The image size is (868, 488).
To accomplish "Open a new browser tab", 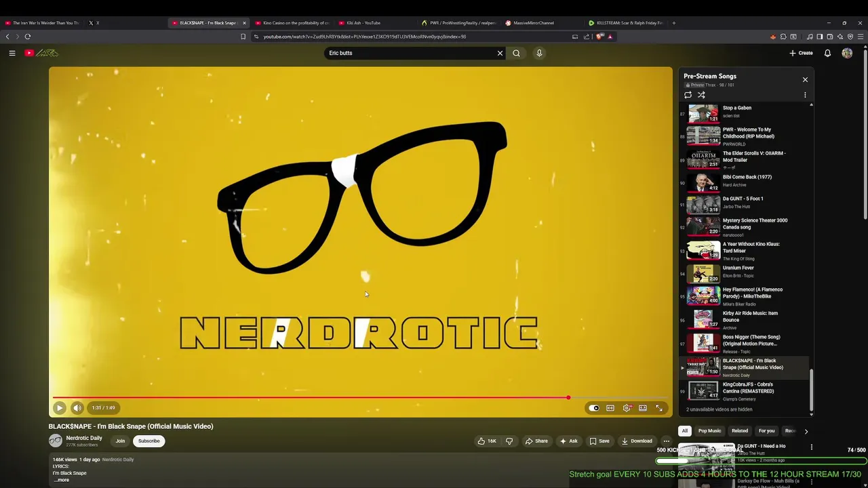I will [x=673, y=23].
